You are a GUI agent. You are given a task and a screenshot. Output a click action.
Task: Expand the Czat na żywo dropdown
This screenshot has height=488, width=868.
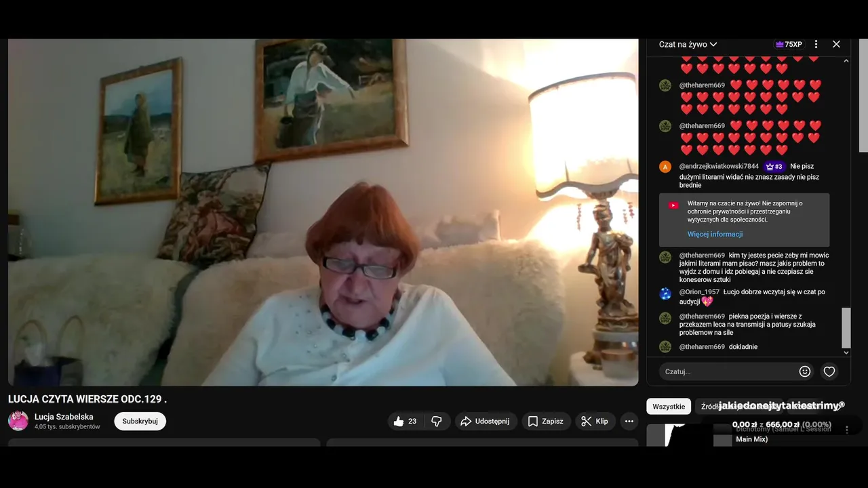click(x=688, y=44)
